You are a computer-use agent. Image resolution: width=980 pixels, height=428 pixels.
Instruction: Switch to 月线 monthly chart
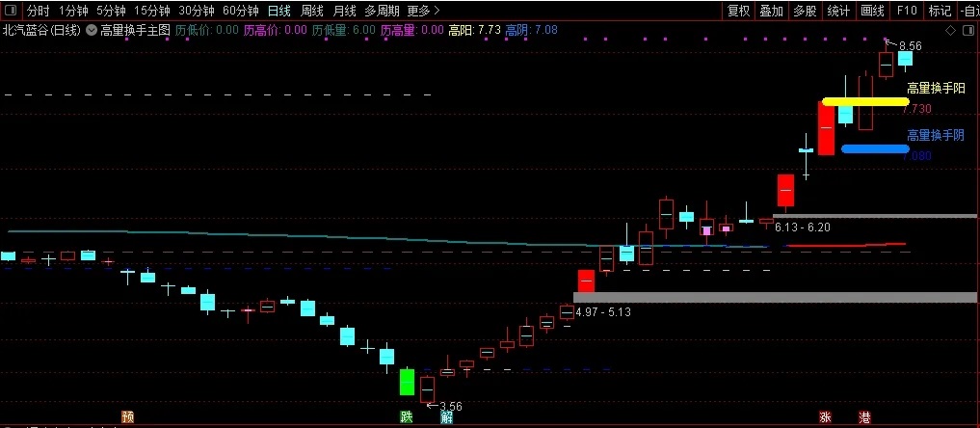pos(344,11)
